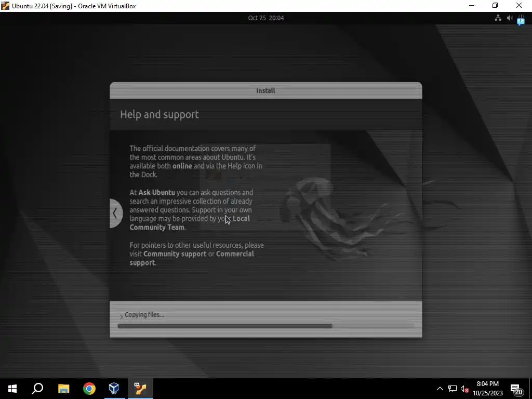Open the Ask Ubuntu link
532x399 pixels.
coord(156,192)
